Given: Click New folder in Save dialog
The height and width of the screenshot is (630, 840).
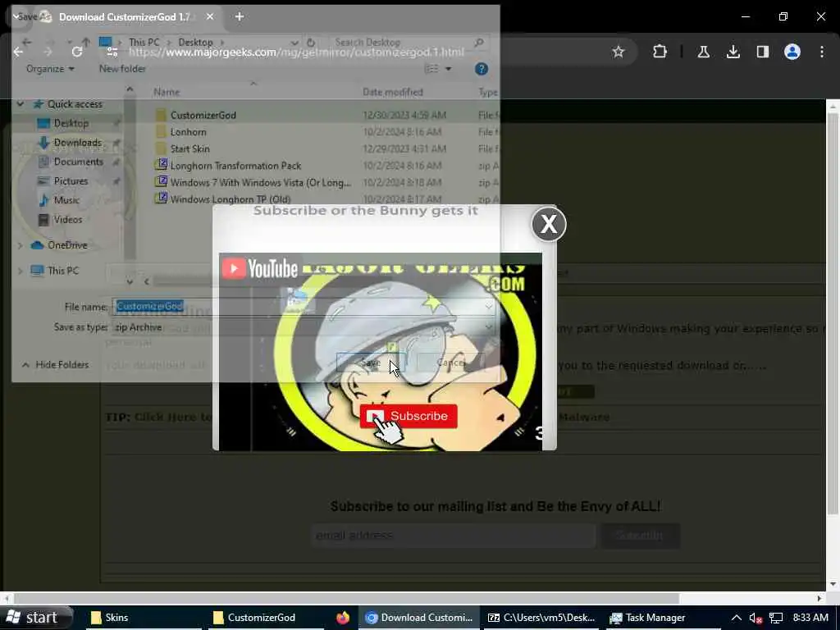Looking at the screenshot, I should coord(122,69).
